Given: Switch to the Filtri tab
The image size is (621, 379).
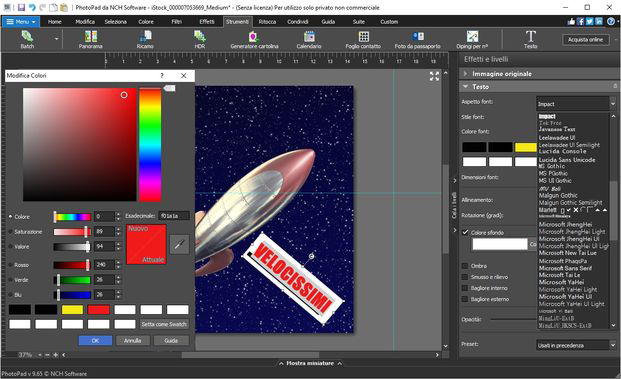Looking at the screenshot, I should coord(176,22).
